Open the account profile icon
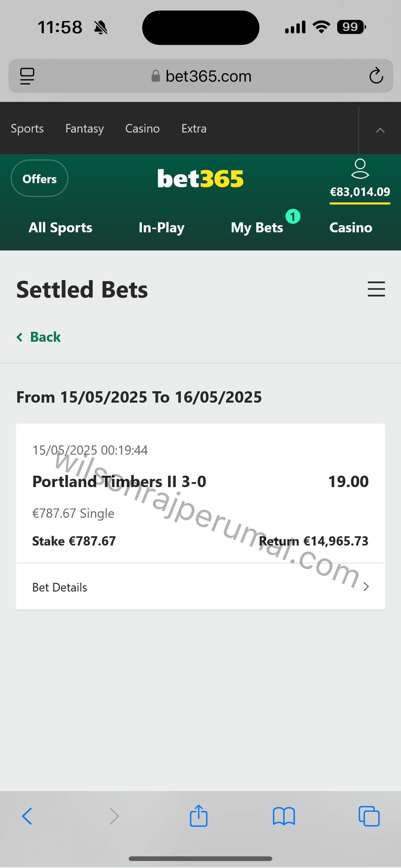The width and height of the screenshot is (401, 868). (x=360, y=169)
